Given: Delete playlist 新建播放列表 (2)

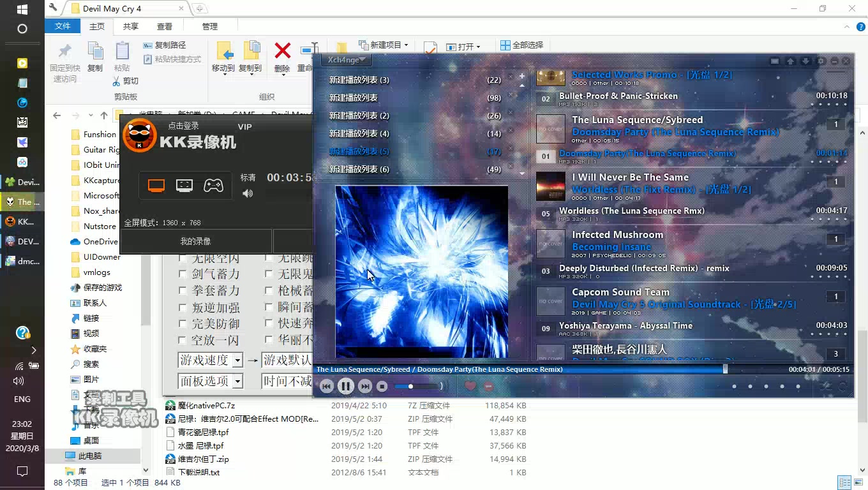Looking at the screenshot, I should 509,113.
